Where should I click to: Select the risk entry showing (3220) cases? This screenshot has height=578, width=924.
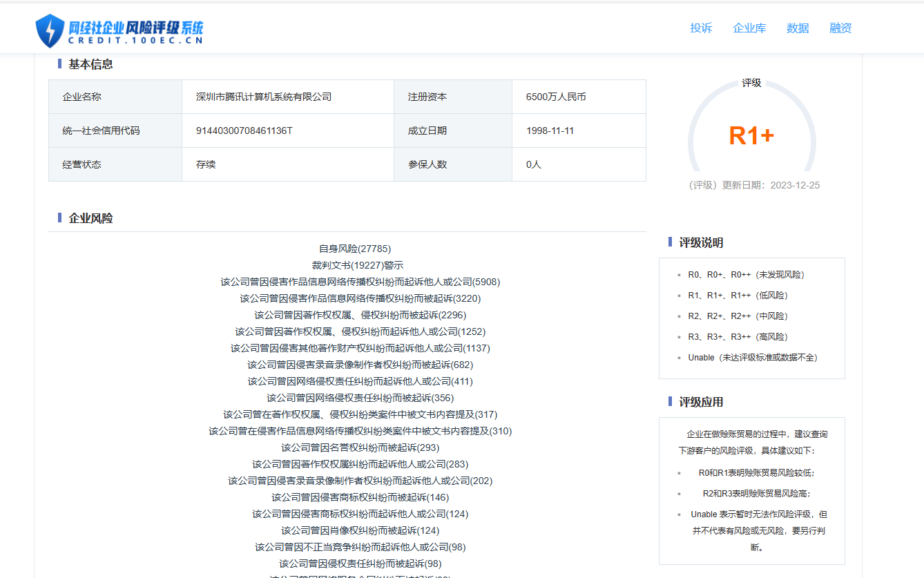point(360,298)
